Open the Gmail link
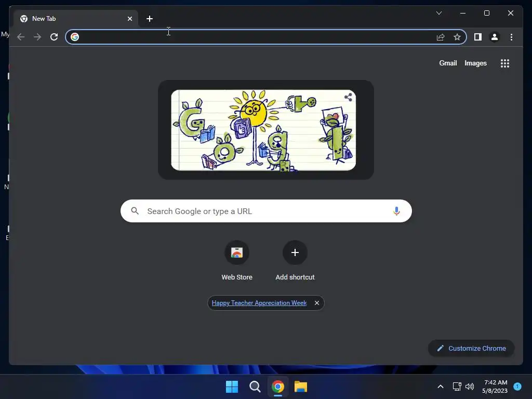 point(448,63)
